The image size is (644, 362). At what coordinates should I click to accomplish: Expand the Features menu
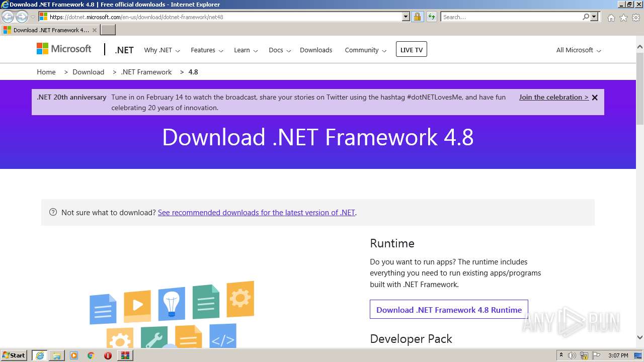[x=207, y=50]
